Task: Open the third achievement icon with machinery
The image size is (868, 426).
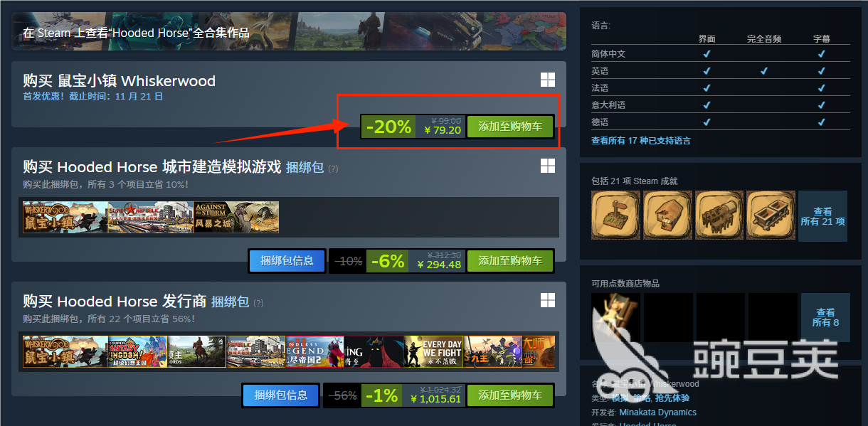Action: (719, 215)
